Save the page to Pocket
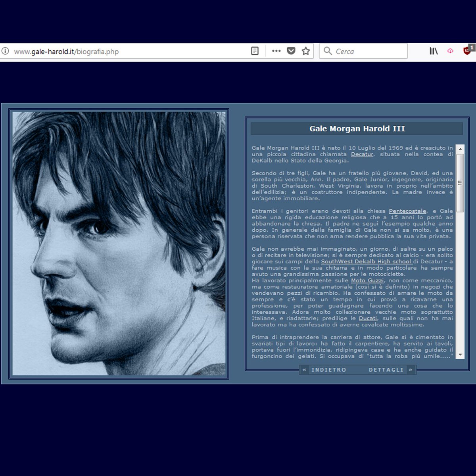The image size is (476, 476). (291, 51)
